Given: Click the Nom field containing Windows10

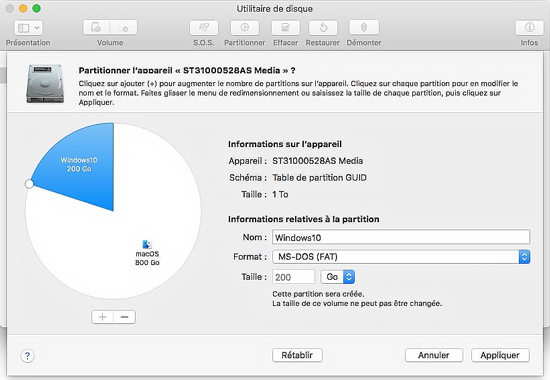Looking at the screenshot, I should [401, 237].
